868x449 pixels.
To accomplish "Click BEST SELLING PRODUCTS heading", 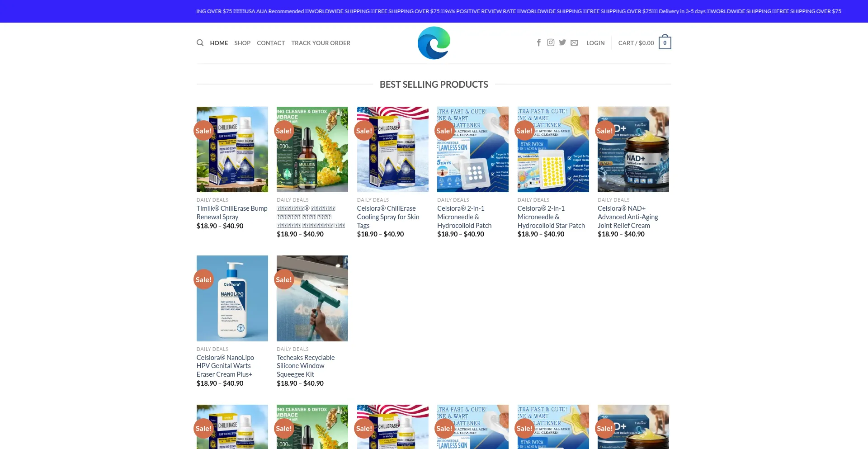I will (434, 84).
